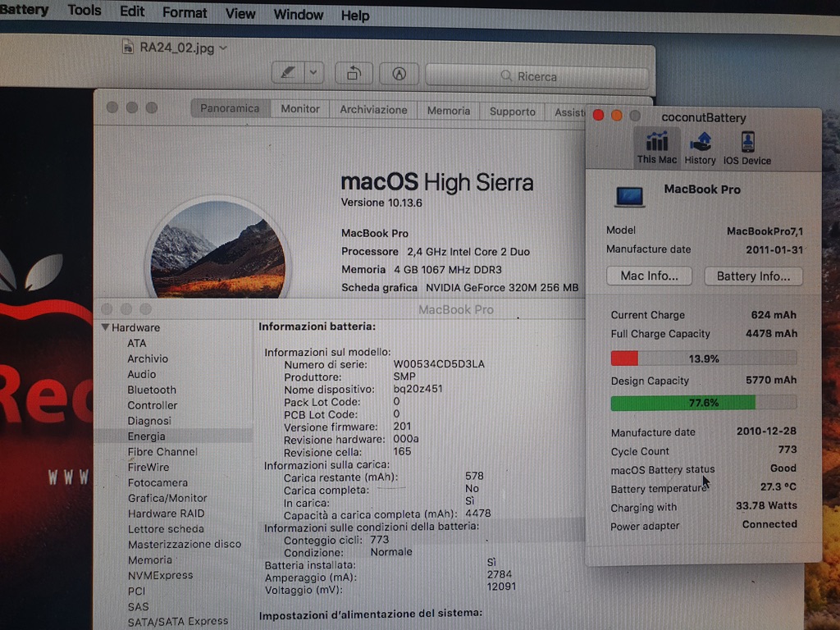This screenshot has height=630, width=840.
Task: Open the Help menu
Action: [354, 16]
